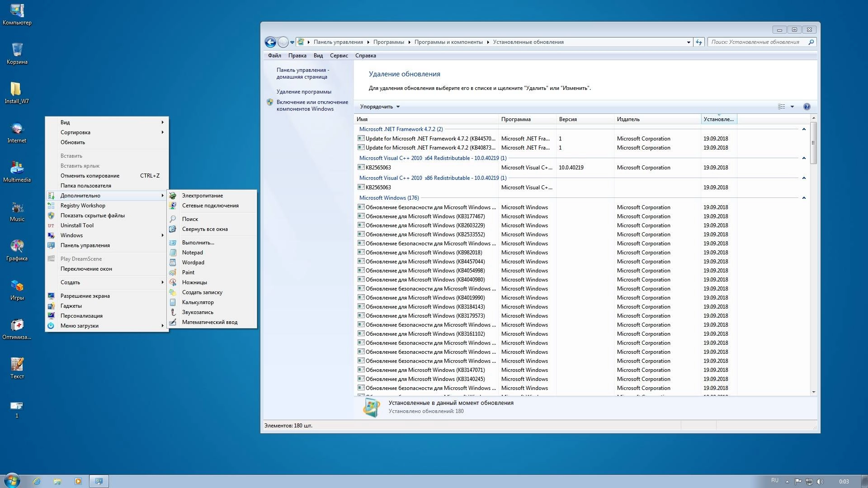Expand the Сортировка submenu

point(107,132)
